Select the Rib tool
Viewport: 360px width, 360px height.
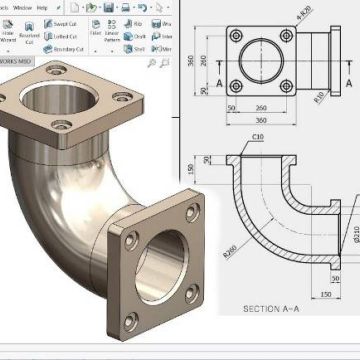coord(133,24)
